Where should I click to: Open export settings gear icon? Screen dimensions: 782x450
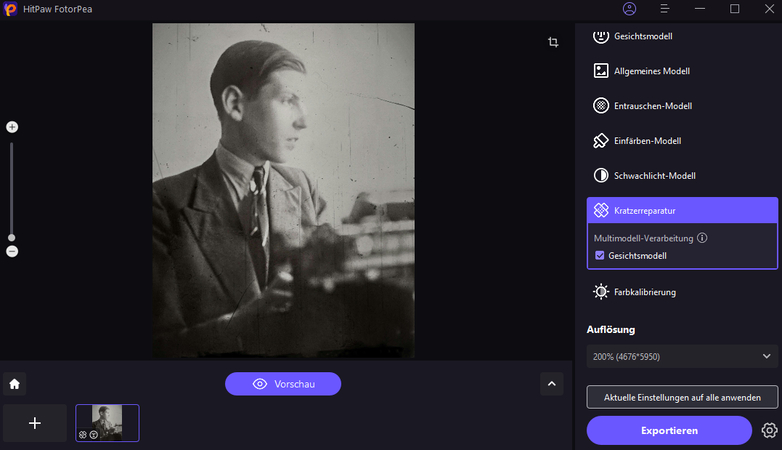pos(768,430)
